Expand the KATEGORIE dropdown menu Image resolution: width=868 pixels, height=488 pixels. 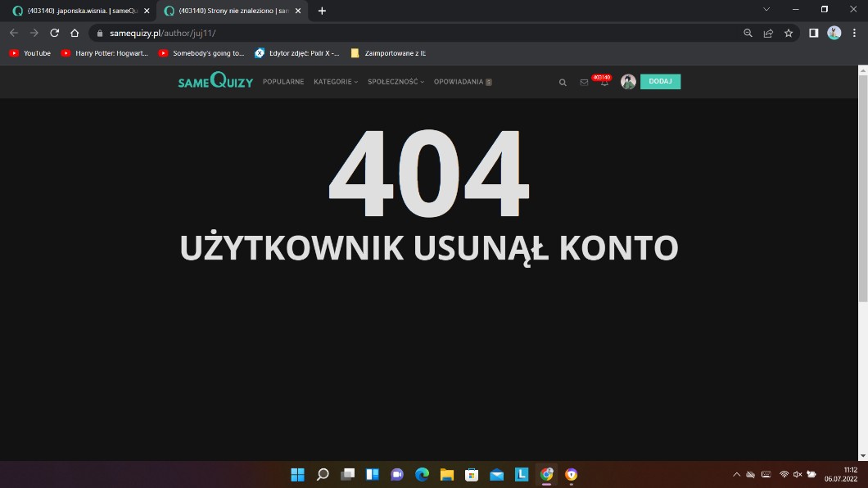coord(336,82)
